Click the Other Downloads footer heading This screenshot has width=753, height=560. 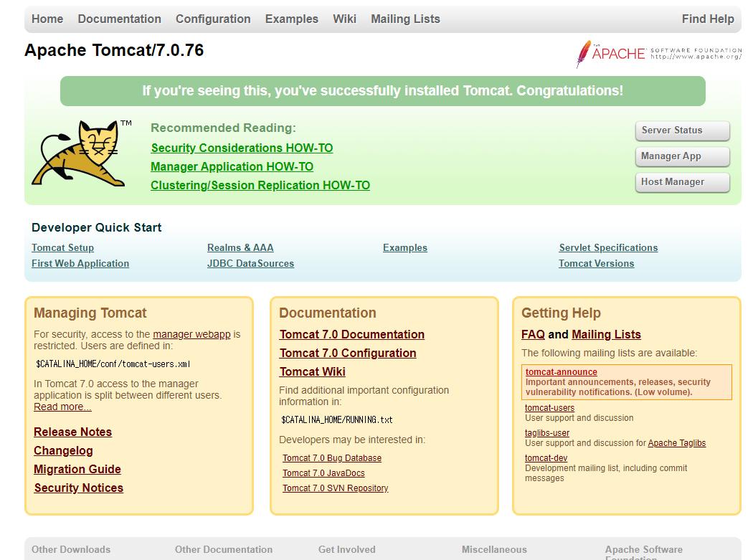point(71,549)
